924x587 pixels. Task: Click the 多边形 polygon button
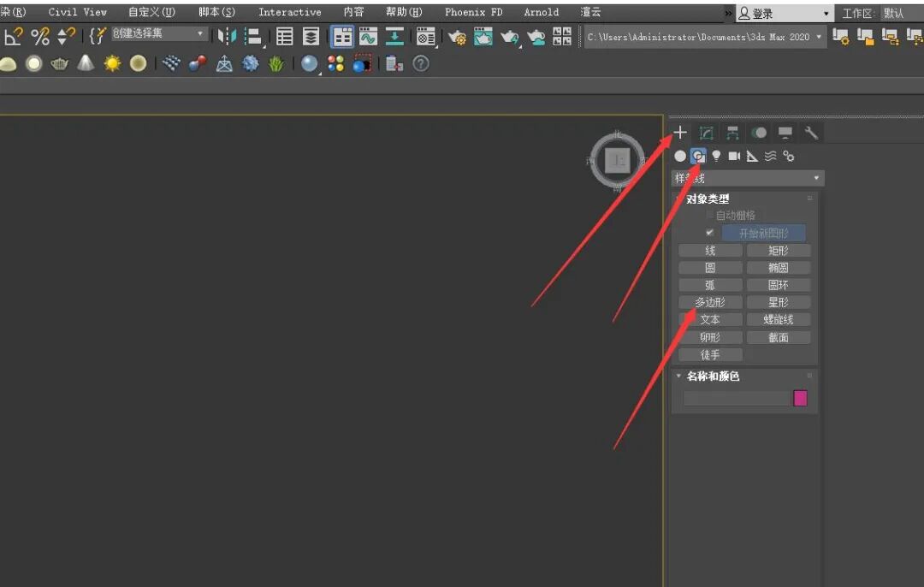[710, 302]
